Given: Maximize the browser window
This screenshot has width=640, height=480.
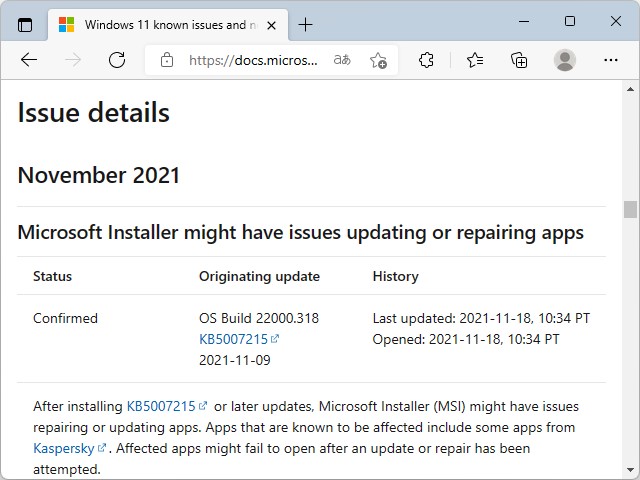Looking at the screenshot, I should 570,21.
